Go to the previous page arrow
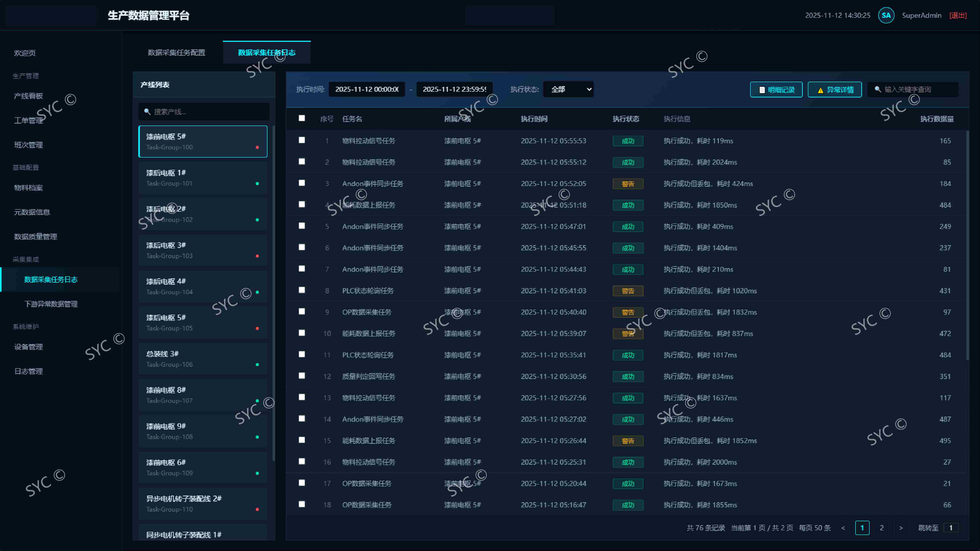This screenshot has height=551, width=980. click(x=843, y=528)
